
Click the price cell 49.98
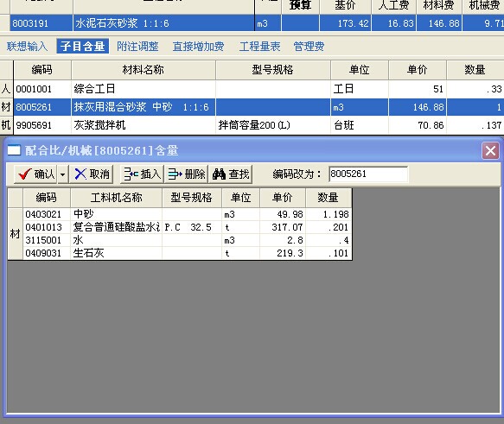(283, 214)
